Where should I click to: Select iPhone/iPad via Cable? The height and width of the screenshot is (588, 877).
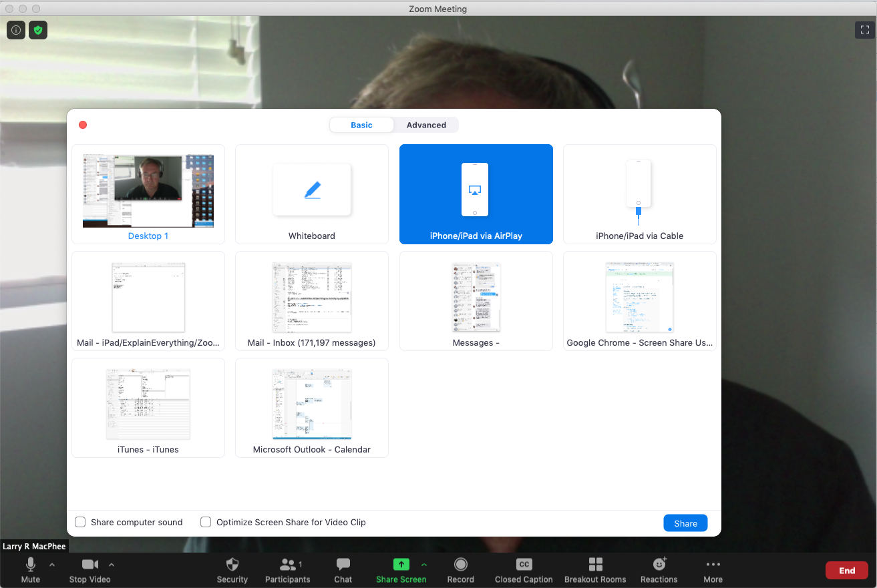(640, 194)
